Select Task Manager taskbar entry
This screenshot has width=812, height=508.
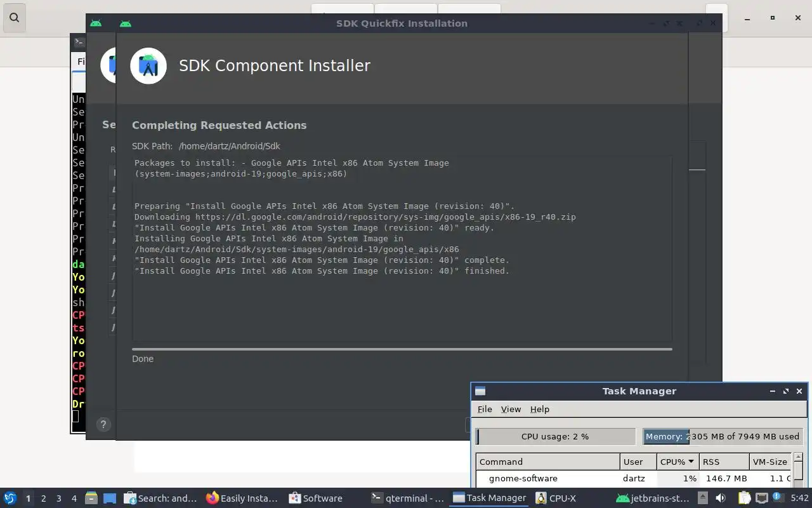[489, 498]
